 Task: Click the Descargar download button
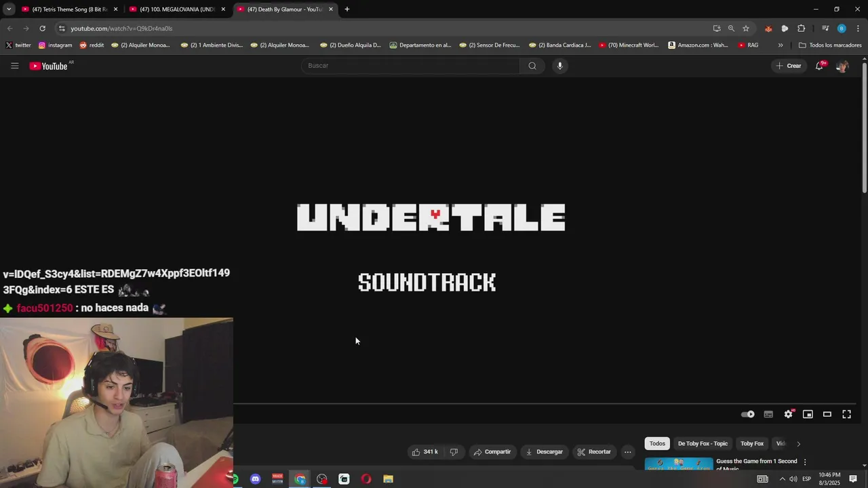coord(545,452)
